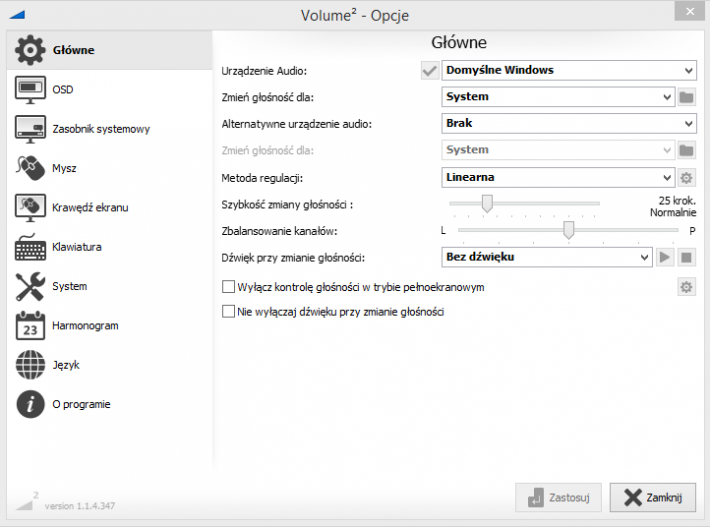Open the Linearna regulation method dropdown
The image size is (710, 527).
pos(558,177)
